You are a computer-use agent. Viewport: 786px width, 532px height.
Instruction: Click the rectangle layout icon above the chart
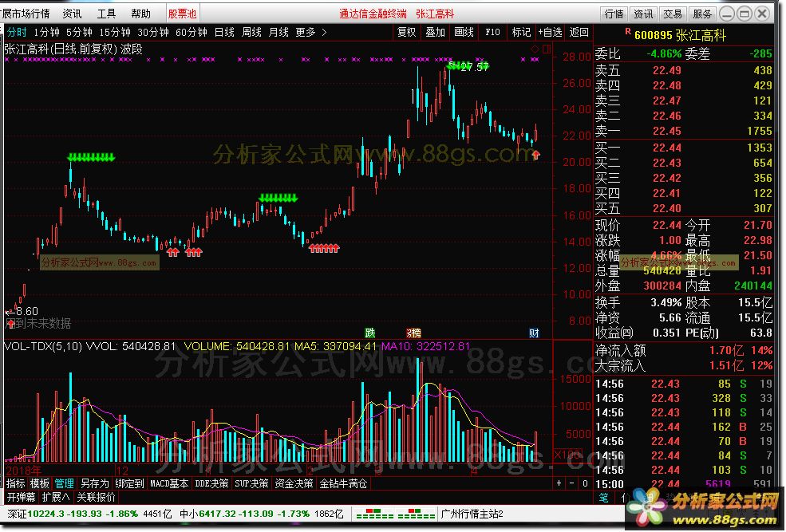(x=547, y=49)
